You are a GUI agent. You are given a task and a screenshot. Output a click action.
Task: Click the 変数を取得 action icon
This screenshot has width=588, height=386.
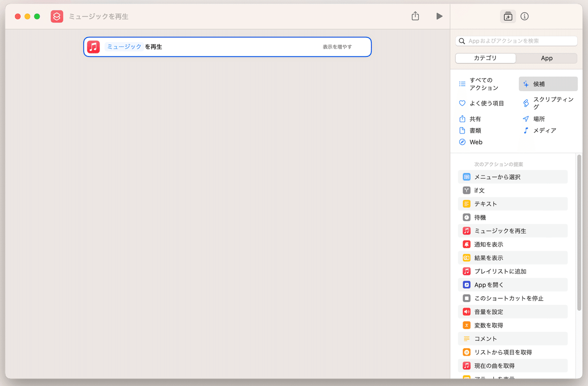click(466, 325)
